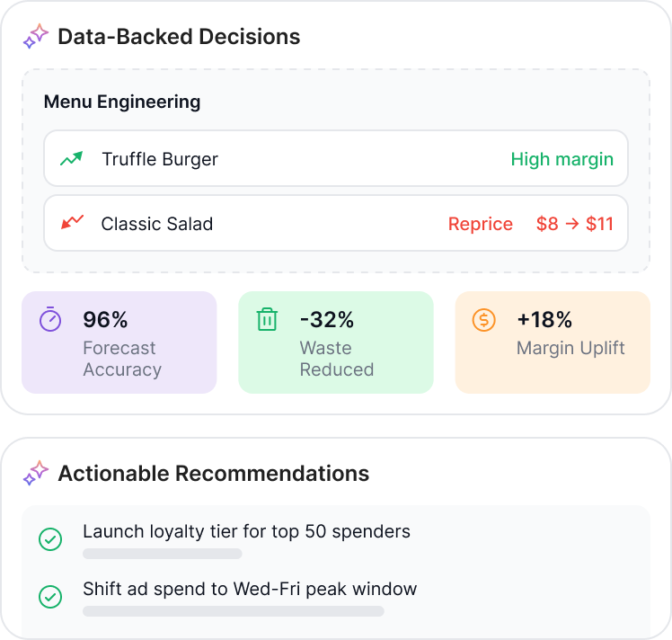Viewport: 672px width, 640px height.
Task: Click the sparkle icon beside Data-Backed Decisions
Action: click(36, 37)
